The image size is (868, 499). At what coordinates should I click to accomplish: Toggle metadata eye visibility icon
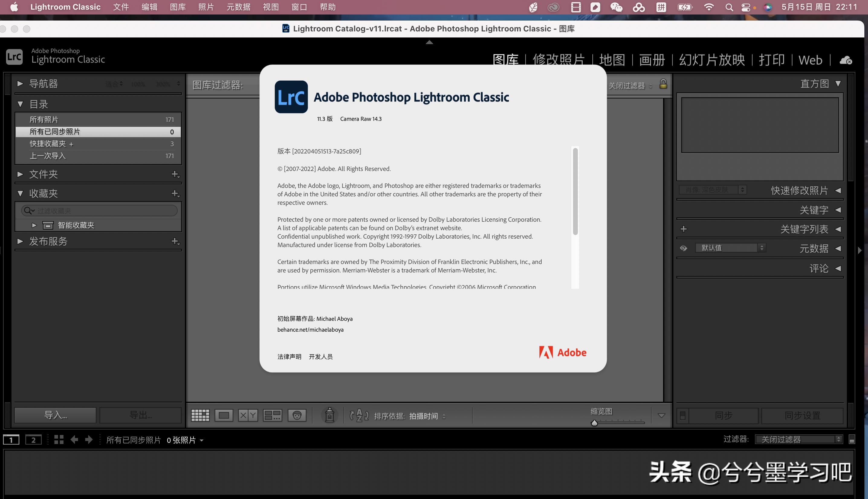click(684, 248)
